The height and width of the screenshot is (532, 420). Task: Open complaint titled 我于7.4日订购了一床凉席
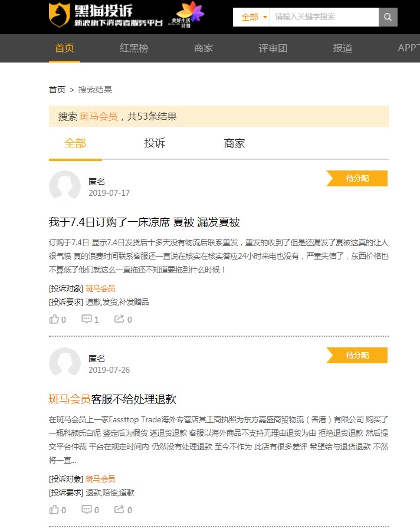coord(144,222)
